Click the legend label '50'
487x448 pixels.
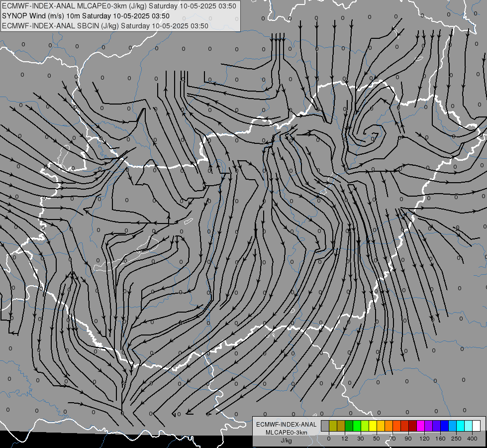(x=377, y=439)
